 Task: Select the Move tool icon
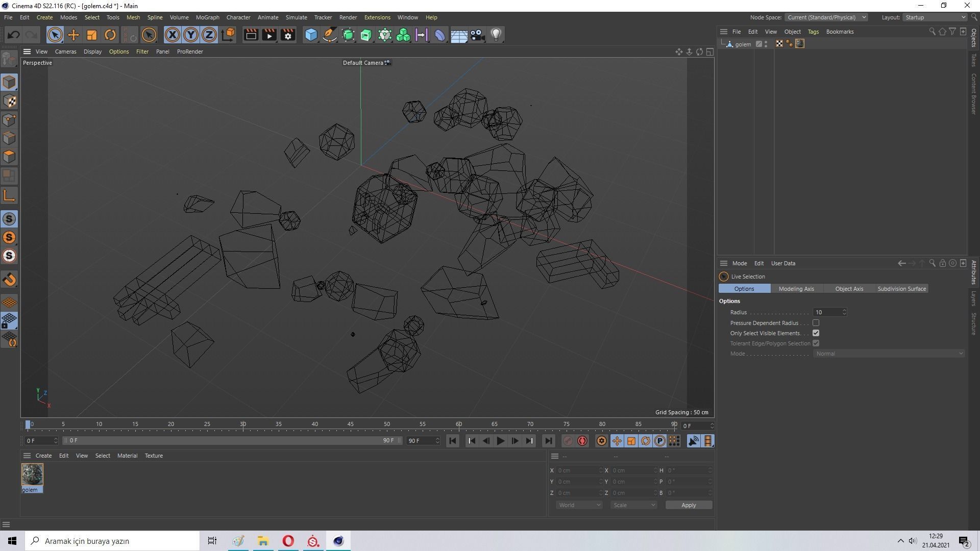73,35
